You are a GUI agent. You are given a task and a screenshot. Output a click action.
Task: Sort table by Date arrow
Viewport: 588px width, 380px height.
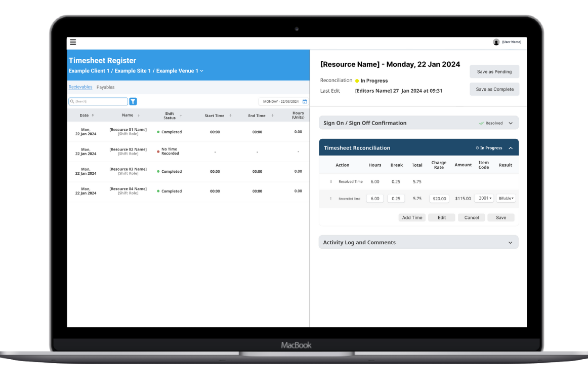click(x=93, y=116)
